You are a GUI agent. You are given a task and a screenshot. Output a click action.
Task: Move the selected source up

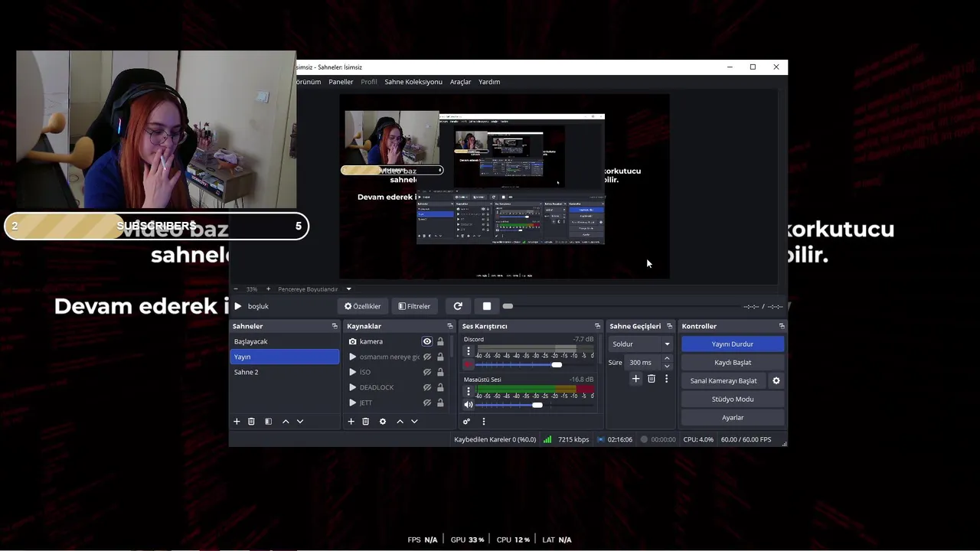pyautogui.click(x=400, y=422)
